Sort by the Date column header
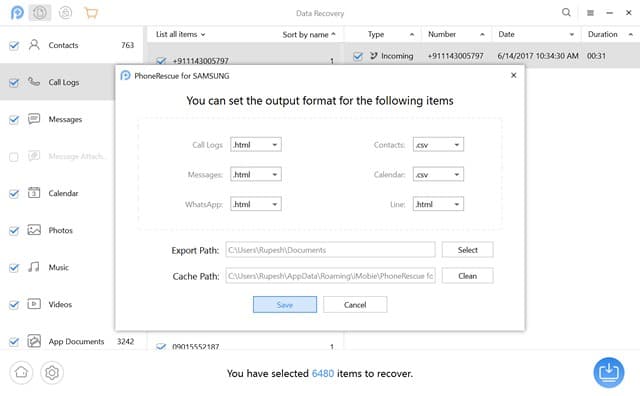The image size is (640, 396). (536, 34)
